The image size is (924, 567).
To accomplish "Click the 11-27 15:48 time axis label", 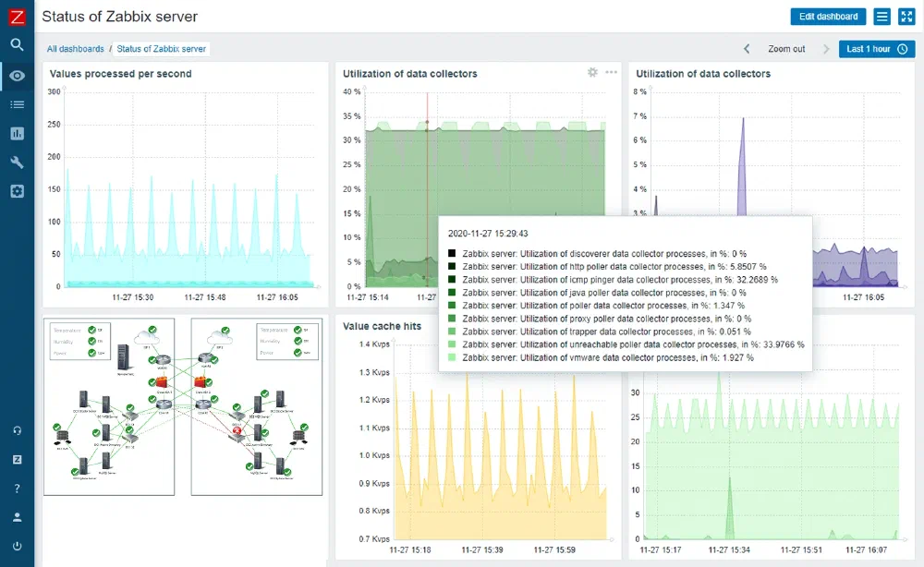I will [205, 297].
